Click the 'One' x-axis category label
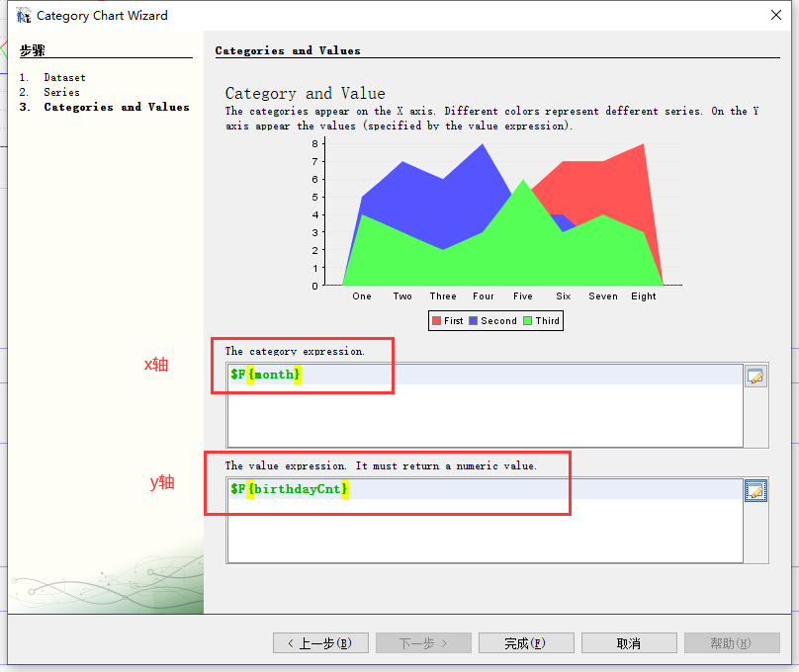The width and height of the screenshot is (799, 672). tap(362, 296)
